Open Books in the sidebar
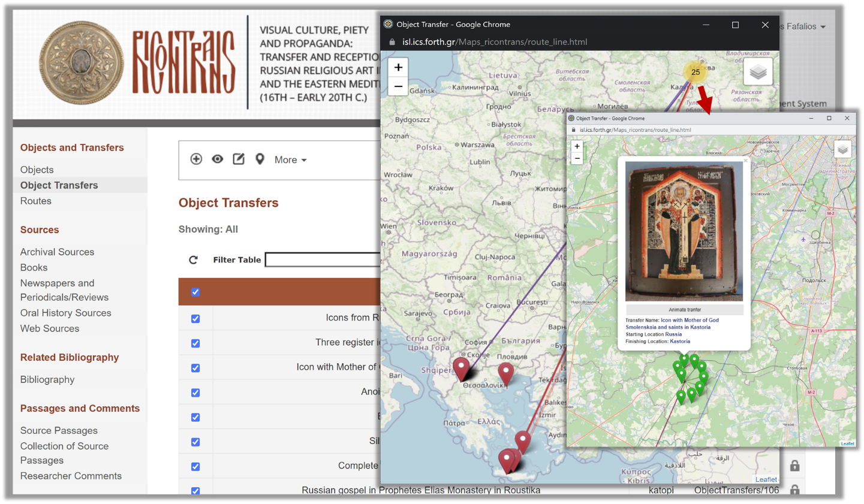The width and height of the screenshot is (864, 504). (x=34, y=267)
